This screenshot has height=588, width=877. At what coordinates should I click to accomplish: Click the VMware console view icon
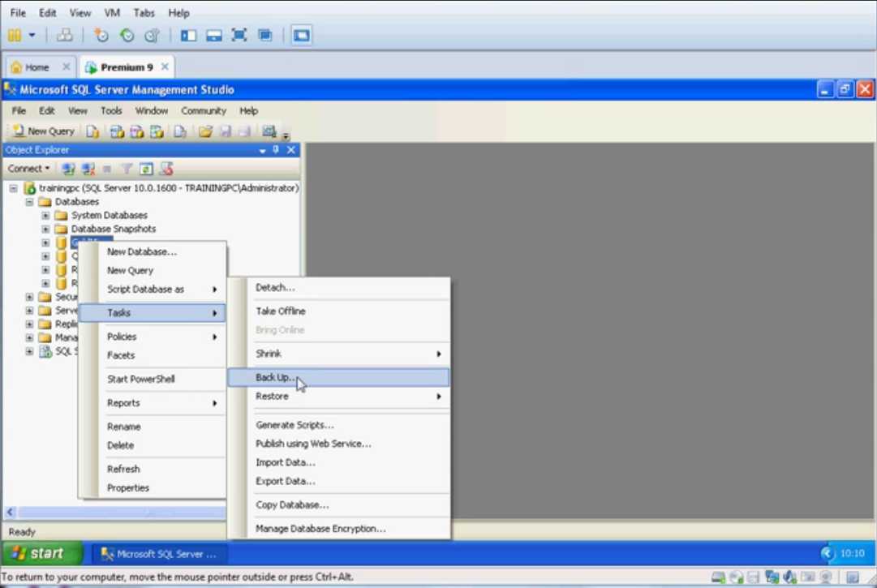[x=302, y=35]
